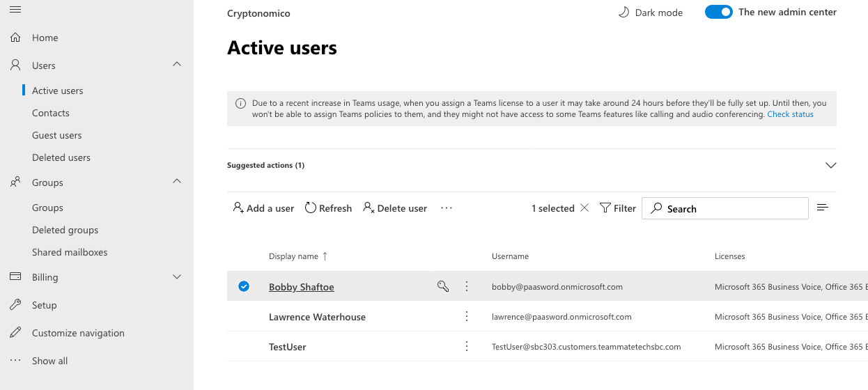Open Guest users in sidebar

point(57,135)
